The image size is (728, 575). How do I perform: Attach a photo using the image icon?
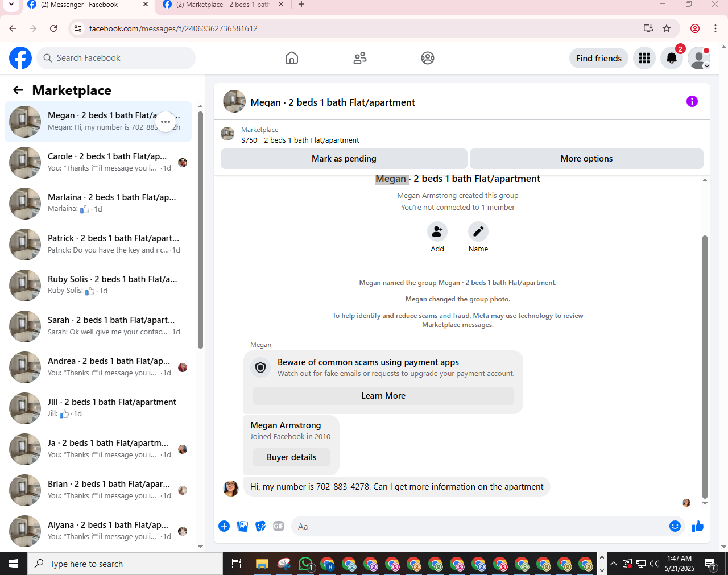tap(243, 526)
